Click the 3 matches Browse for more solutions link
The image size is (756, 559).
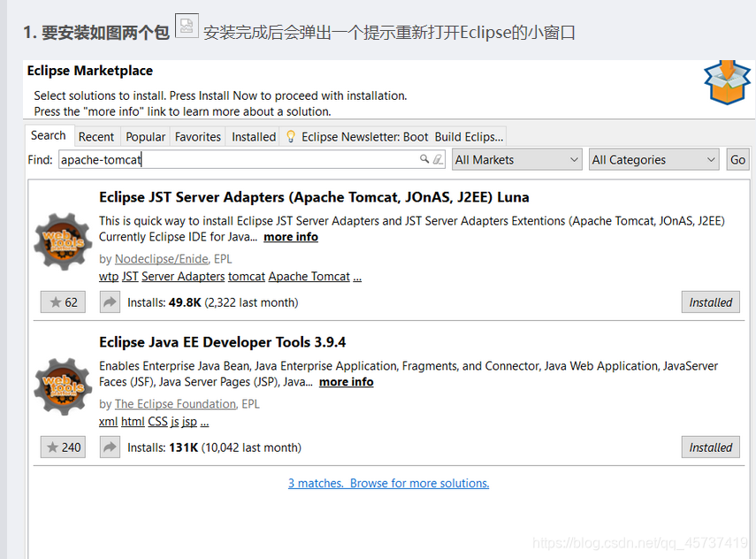click(388, 483)
